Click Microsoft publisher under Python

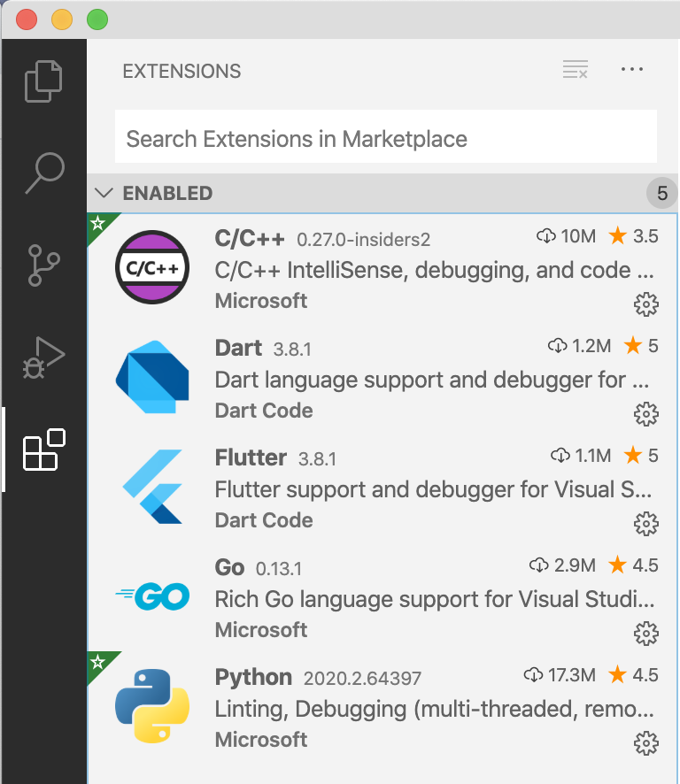(261, 740)
